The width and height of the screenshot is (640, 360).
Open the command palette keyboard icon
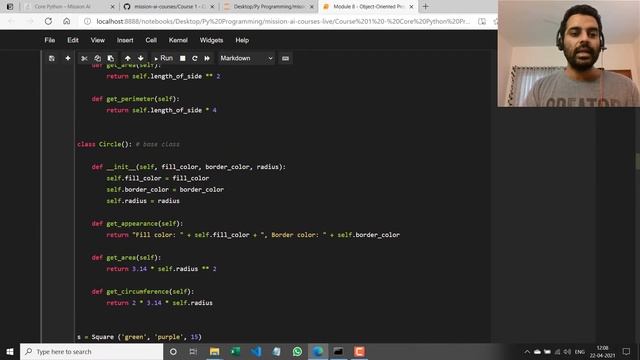click(285, 58)
